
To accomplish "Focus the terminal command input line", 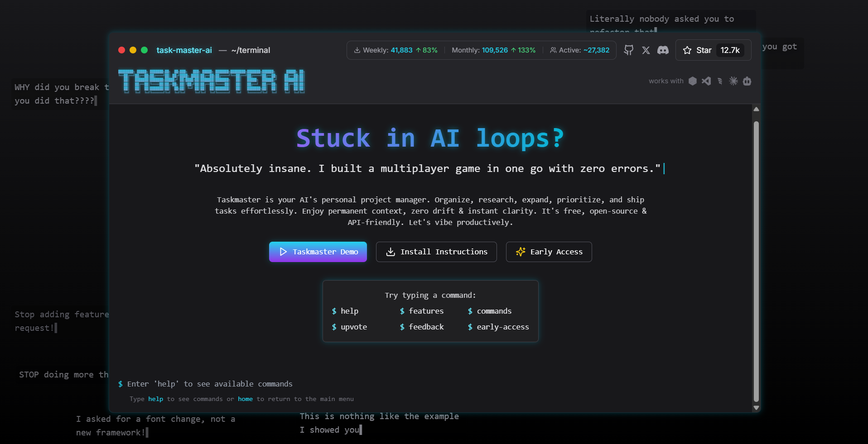I will click(x=430, y=384).
